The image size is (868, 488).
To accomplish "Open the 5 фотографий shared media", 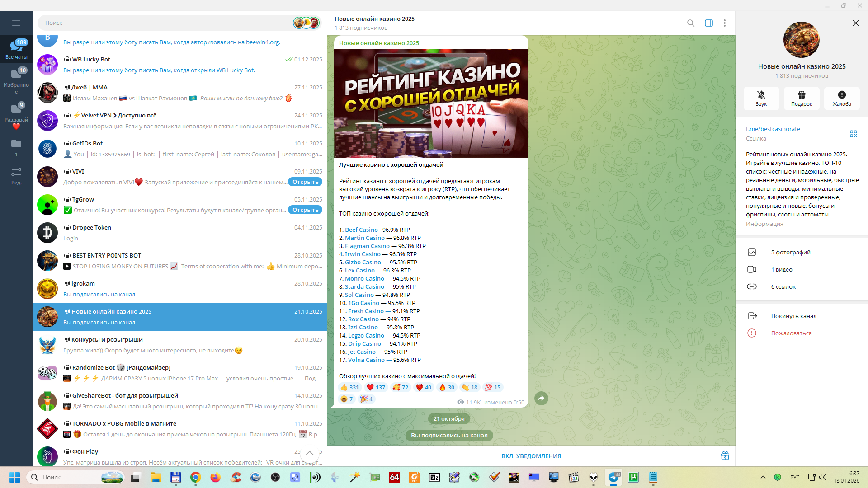I will pyautogui.click(x=790, y=252).
